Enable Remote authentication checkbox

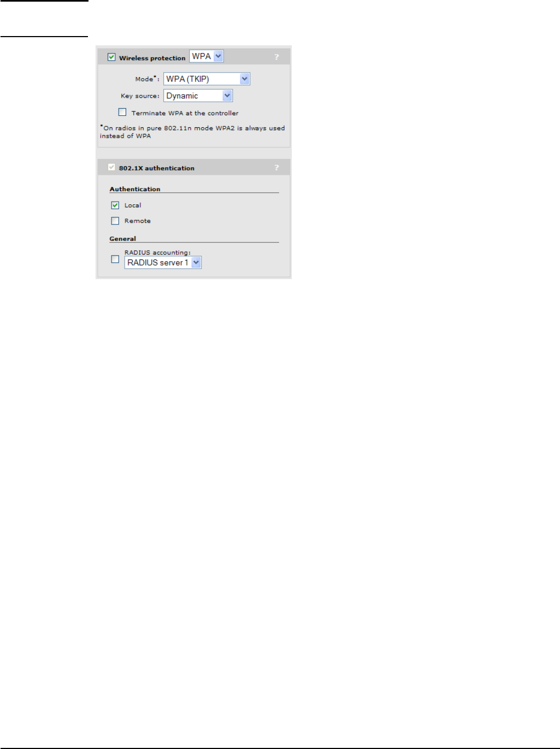pyautogui.click(x=115, y=221)
